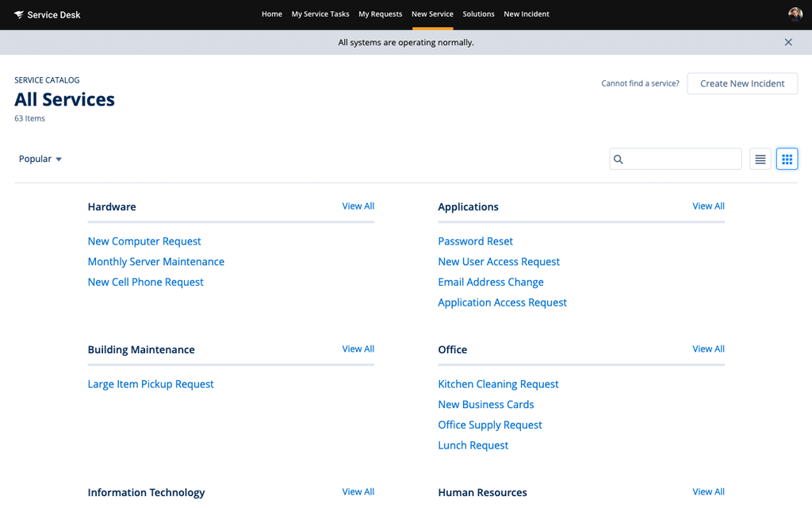812x508 pixels.
Task: View all Human Resources services
Action: point(708,491)
